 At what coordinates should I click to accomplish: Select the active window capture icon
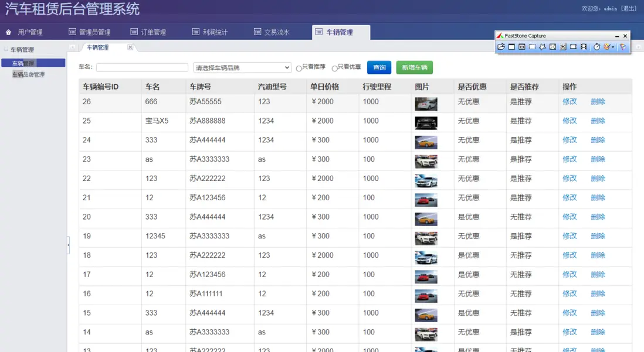522,47
